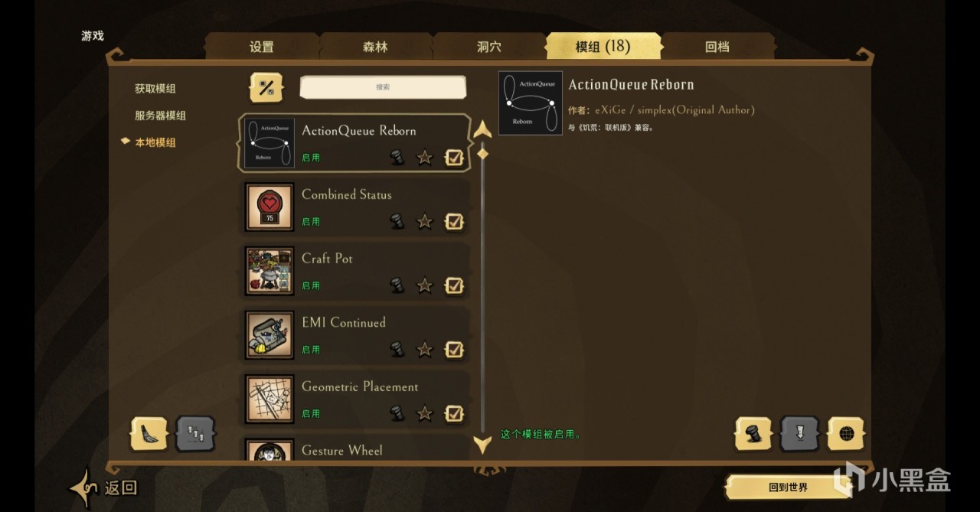This screenshot has width=980, height=512.
Task: Open the 回档 tab
Action: 717,47
